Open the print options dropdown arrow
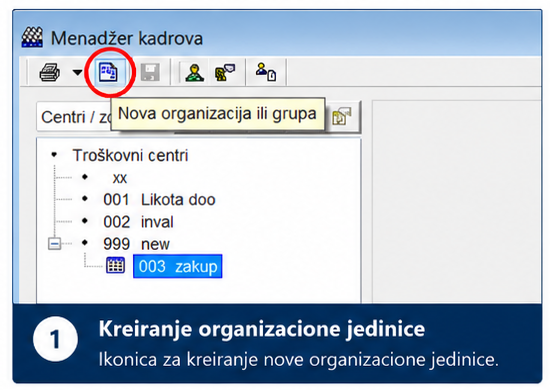Image resolution: width=550 pixels, height=390 pixels. 77,73
